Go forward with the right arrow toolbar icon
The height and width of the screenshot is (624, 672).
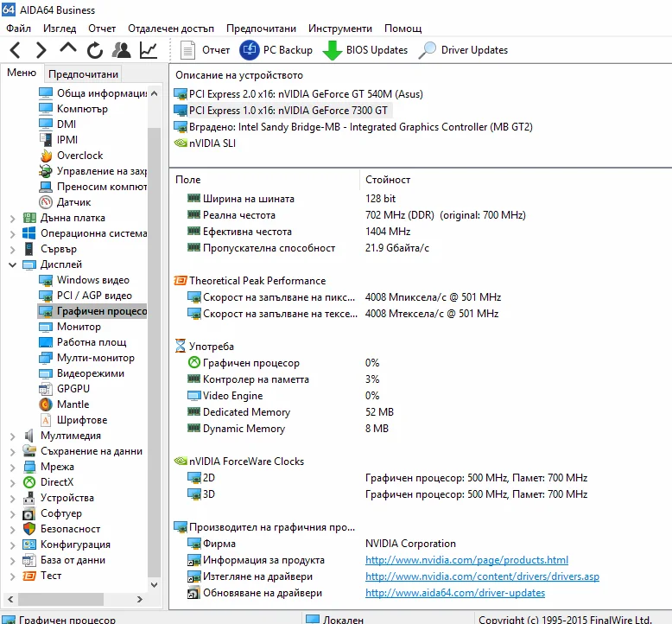(x=41, y=50)
